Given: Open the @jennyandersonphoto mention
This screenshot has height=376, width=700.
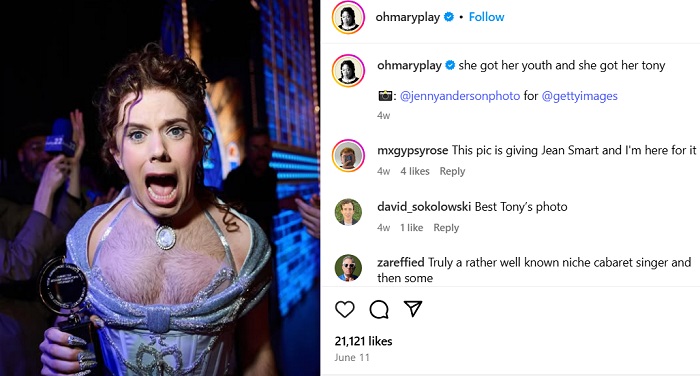Looking at the screenshot, I should coord(460,96).
